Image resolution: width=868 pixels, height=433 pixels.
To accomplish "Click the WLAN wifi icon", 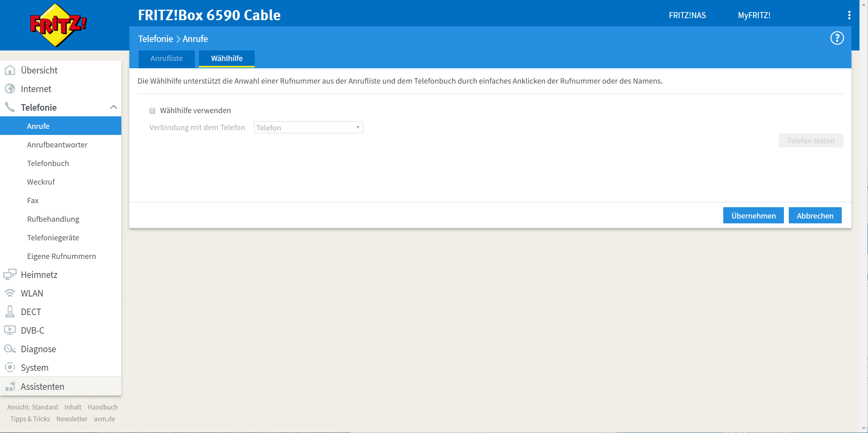I will pyautogui.click(x=10, y=293).
